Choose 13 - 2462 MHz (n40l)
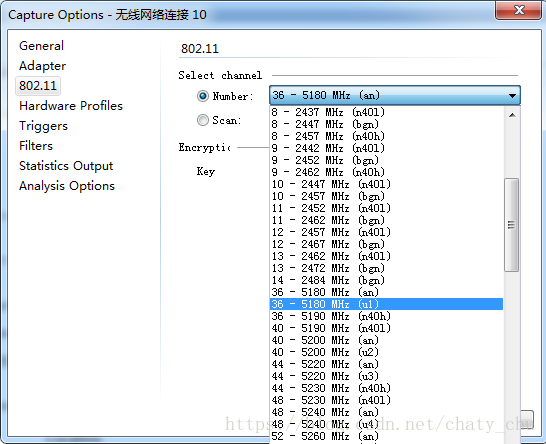 [387, 256]
